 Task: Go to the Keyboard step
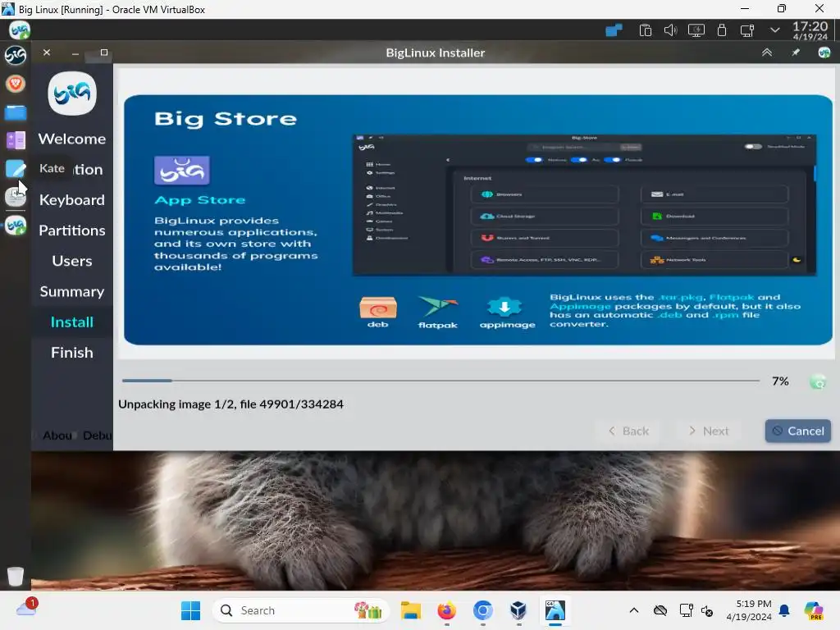(72, 200)
